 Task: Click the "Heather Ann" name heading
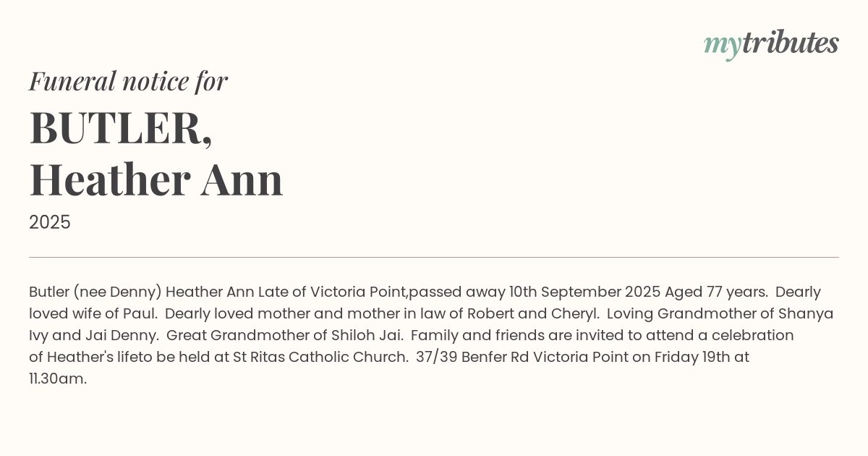click(x=156, y=180)
